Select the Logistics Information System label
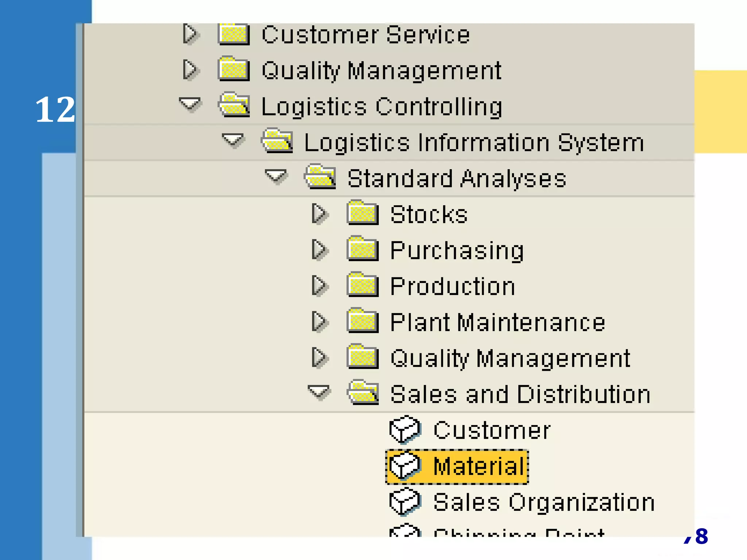747x560 pixels. 474,142
